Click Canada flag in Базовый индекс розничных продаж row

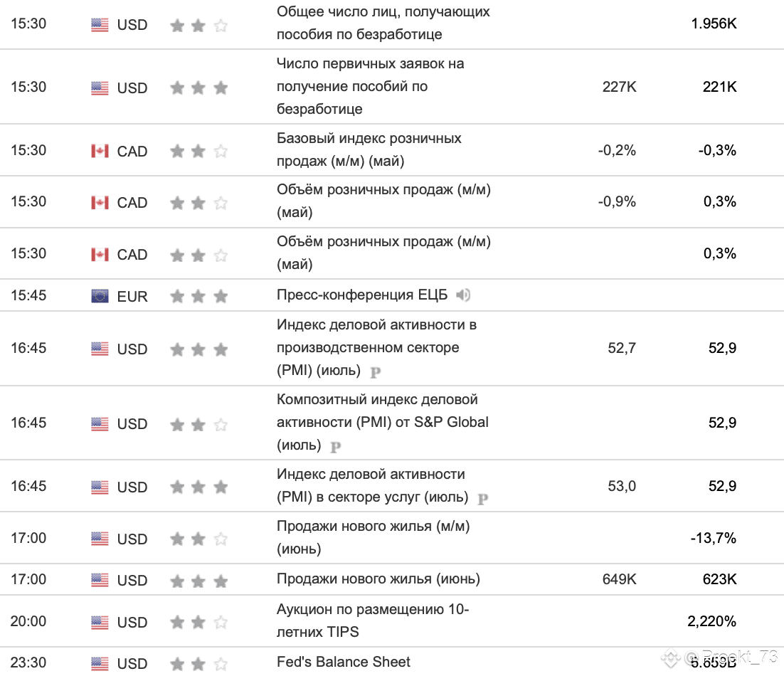100,151
